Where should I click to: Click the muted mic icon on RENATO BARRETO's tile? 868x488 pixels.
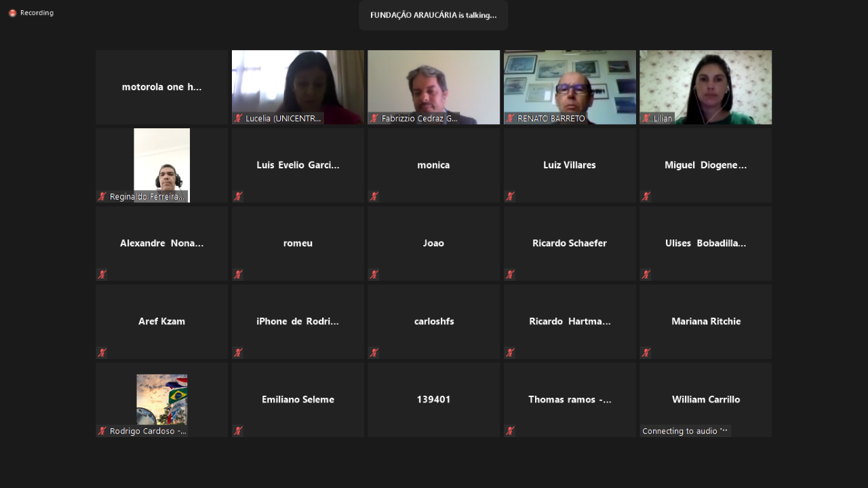pyautogui.click(x=510, y=118)
